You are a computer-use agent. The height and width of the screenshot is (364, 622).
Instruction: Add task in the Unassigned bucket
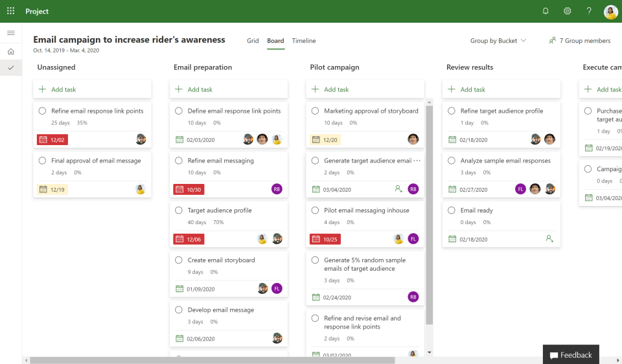coord(92,89)
